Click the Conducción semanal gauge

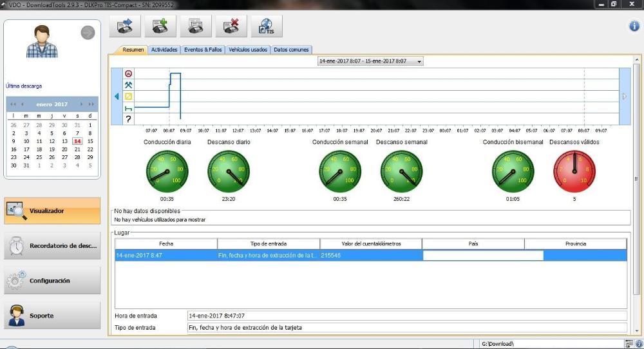coord(340,171)
